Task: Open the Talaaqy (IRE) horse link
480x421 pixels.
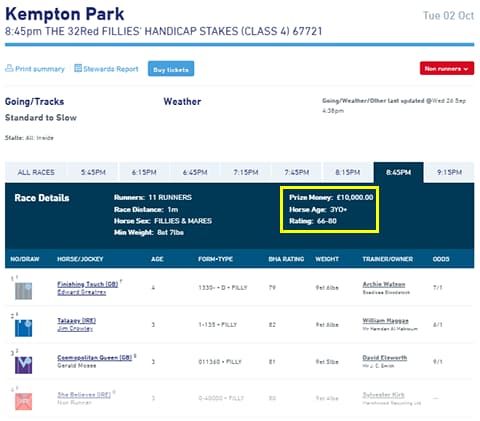Action: [76, 321]
